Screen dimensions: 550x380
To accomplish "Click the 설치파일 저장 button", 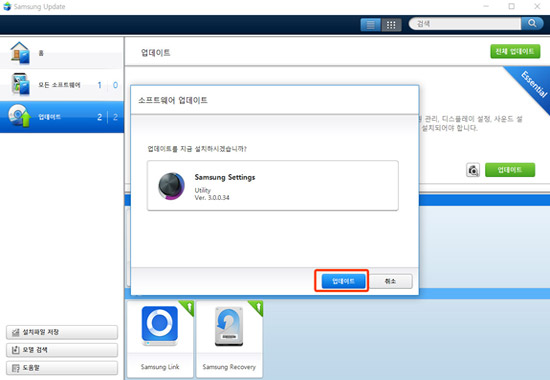I will point(62,332).
